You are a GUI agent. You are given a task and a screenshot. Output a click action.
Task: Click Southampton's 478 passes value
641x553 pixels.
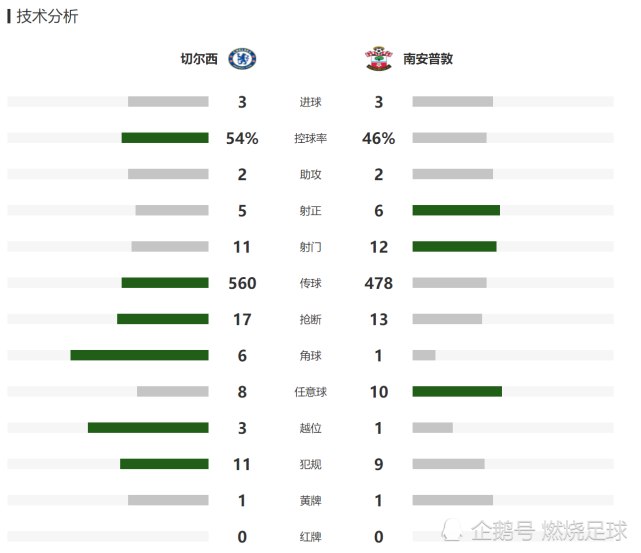(379, 283)
